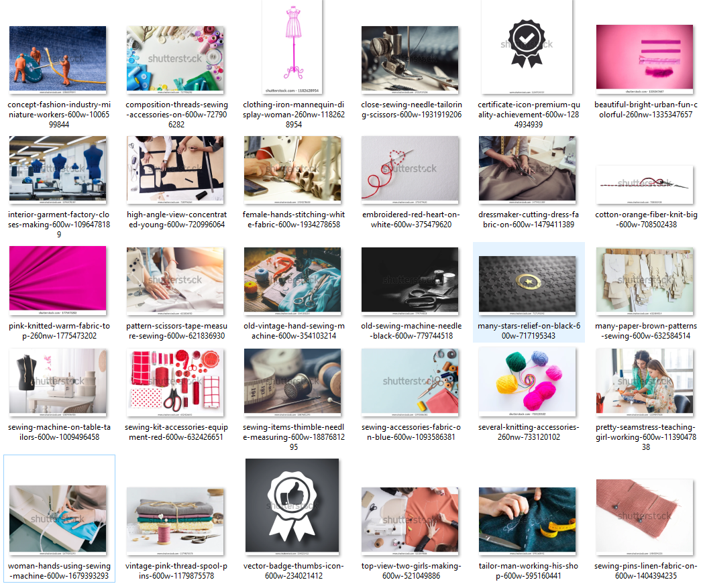The image size is (703, 588).
Task: Click file name dressmaker-cutting-dress-fabric-on-600w-1479411389
Action: pos(529,219)
